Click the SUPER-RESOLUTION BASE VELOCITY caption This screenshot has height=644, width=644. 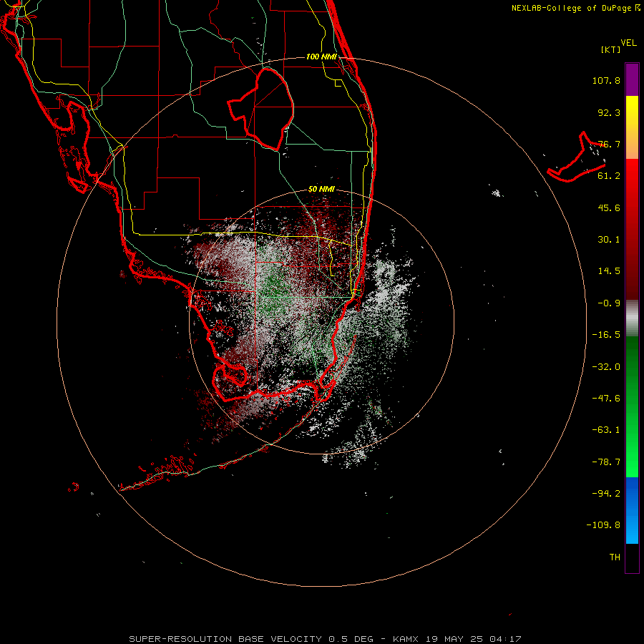click(x=225, y=639)
